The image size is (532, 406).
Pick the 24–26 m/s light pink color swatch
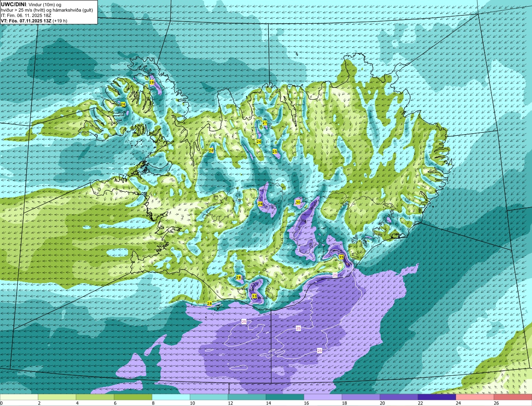(x=475, y=397)
